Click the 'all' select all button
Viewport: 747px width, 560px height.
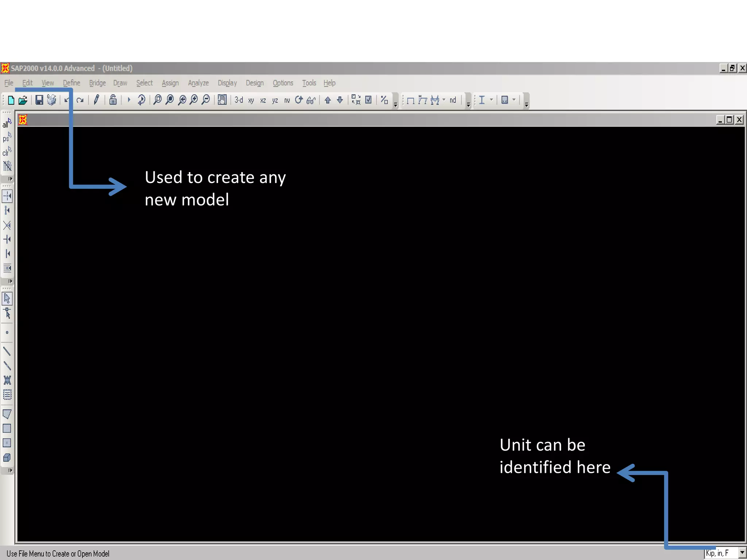click(7, 123)
